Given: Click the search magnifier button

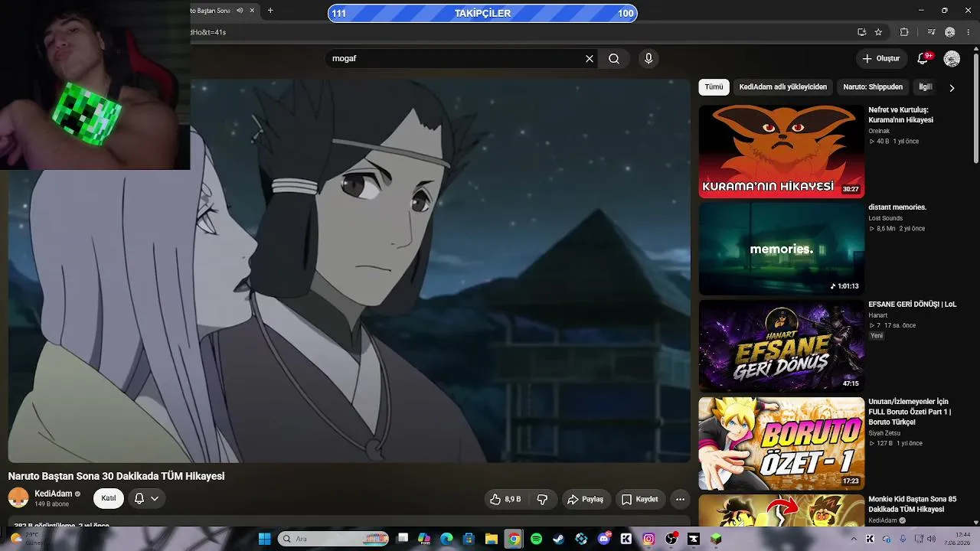Looking at the screenshot, I should pyautogui.click(x=614, y=59).
